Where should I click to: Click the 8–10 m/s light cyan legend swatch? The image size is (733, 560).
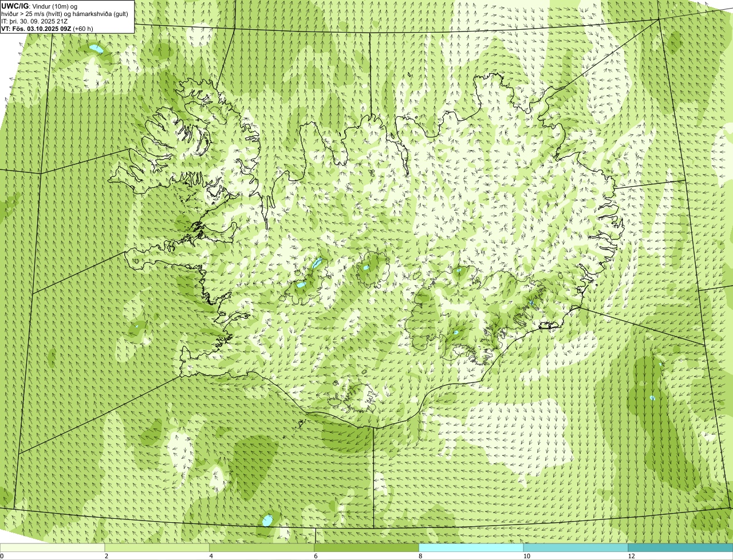[471, 548]
